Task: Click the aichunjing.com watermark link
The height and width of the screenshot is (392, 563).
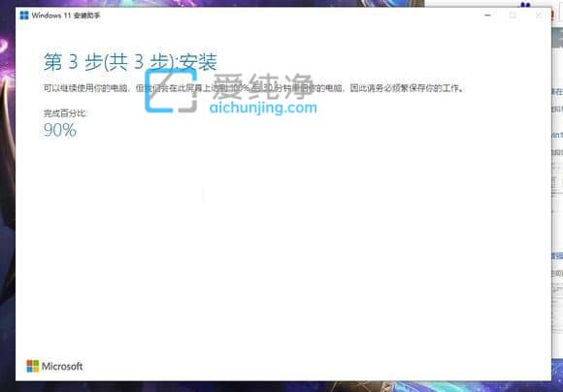Action: (263, 108)
